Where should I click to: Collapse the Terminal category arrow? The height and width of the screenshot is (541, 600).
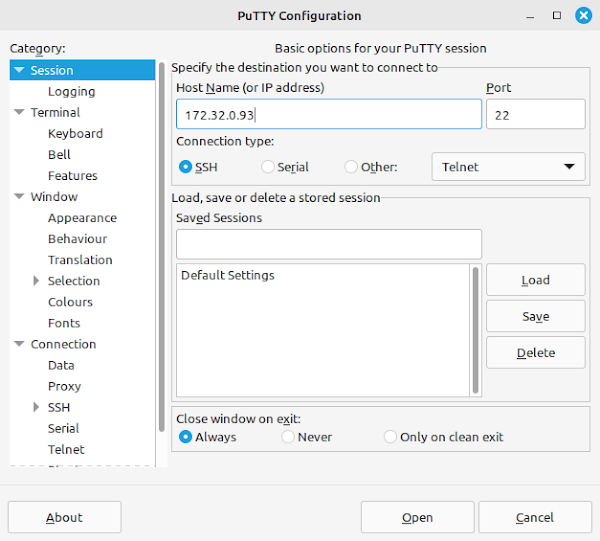[x=19, y=112]
